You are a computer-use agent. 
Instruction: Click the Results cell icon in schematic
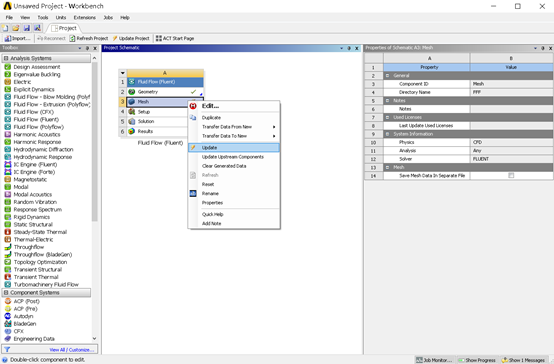pos(132,131)
